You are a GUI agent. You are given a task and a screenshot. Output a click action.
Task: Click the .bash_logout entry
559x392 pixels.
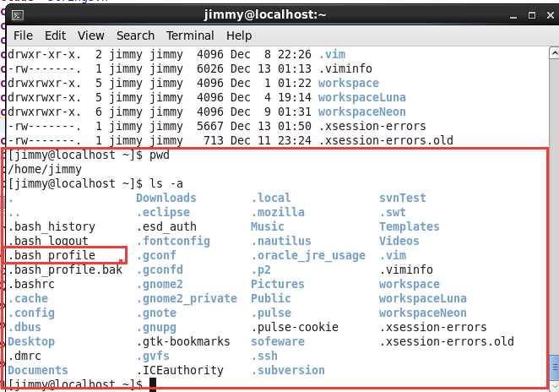point(48,241)
